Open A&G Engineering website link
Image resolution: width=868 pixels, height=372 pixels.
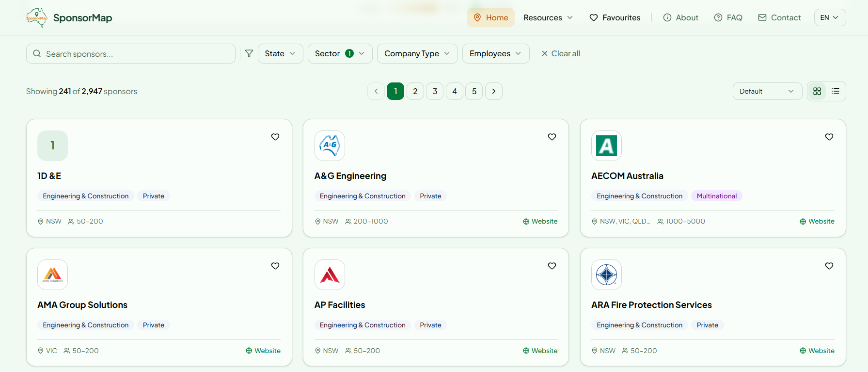click(x=540, y=221)
